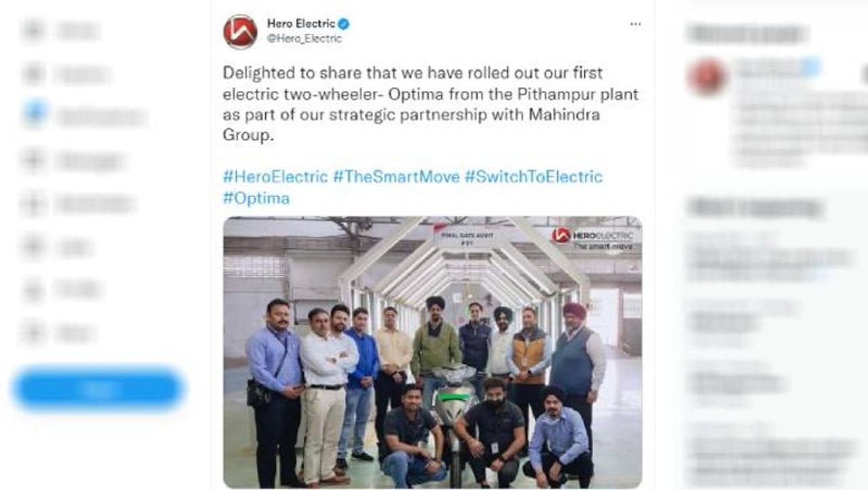The height and width of the screenshot is (490, 868).
Task: Open the #HeroElectric hashtag
Action: coord(275,177)
